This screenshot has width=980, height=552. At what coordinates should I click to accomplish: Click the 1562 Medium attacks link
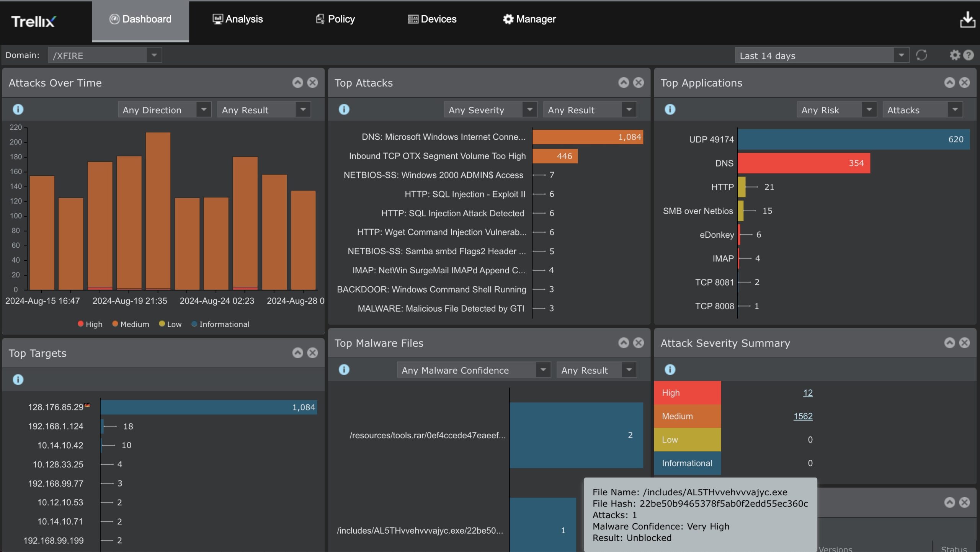(x=802, y=416)
